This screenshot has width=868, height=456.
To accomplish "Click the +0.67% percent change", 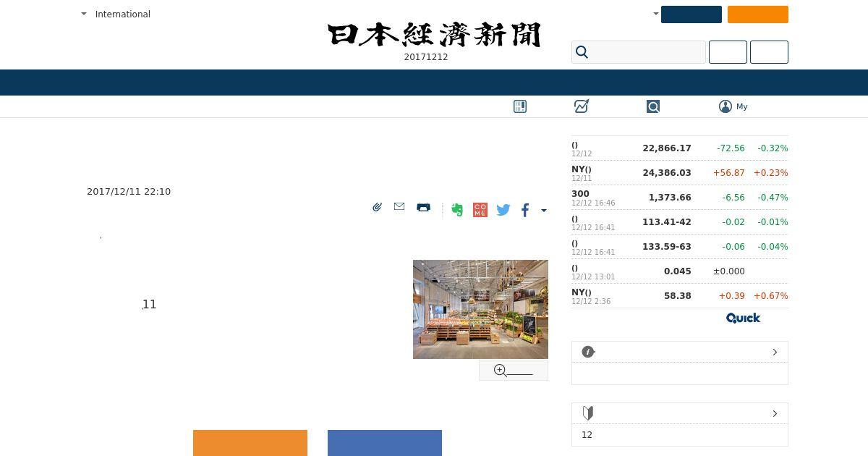I will pyautogui.click(x=771, y=296).
